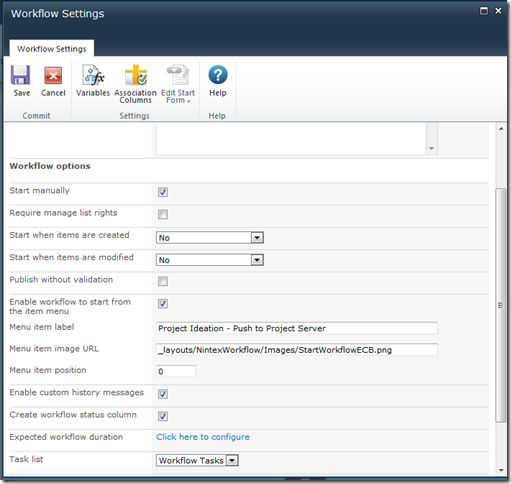Toggle Enable workflow to start from item menu
Screen dimensions: 511x484
163,304
